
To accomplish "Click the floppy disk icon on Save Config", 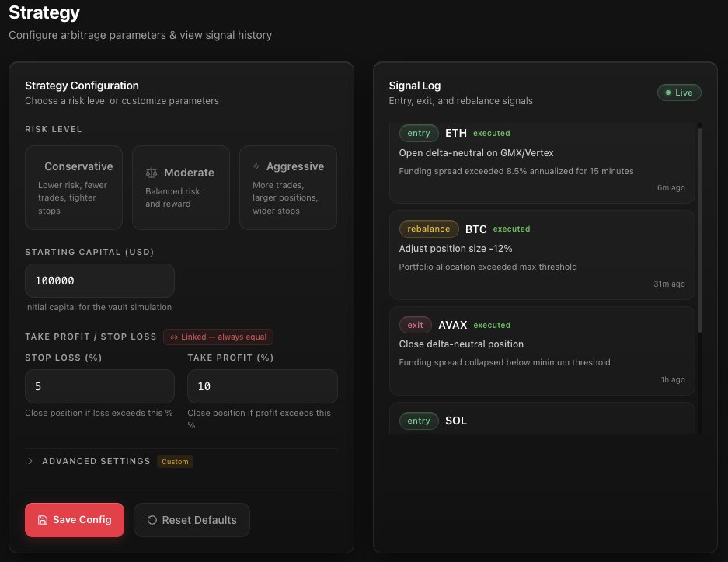I will 43,520.
